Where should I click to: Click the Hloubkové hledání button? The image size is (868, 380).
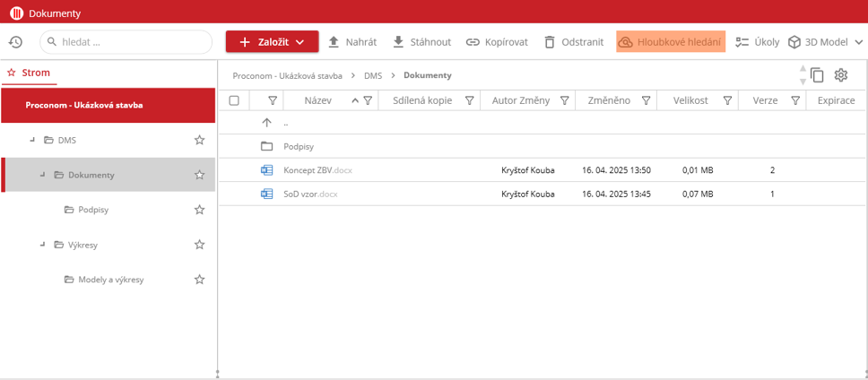pyautogui.click(x=670, y=42)
